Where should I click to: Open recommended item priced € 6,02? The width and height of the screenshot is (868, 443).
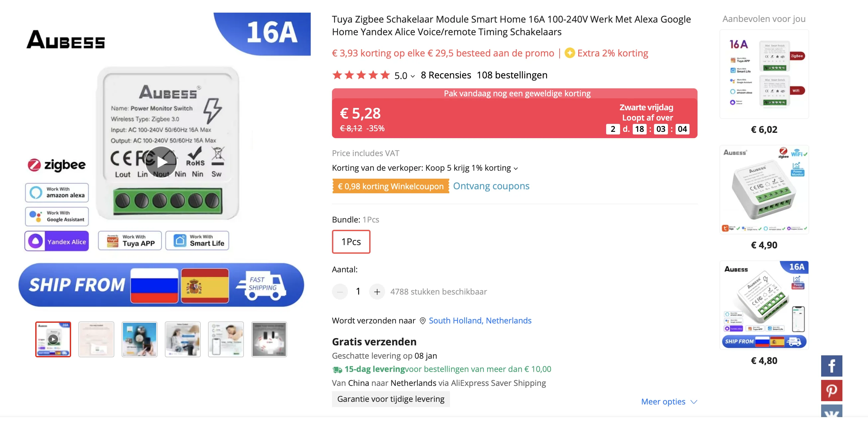pyautogui.click(x=764, y=74)
